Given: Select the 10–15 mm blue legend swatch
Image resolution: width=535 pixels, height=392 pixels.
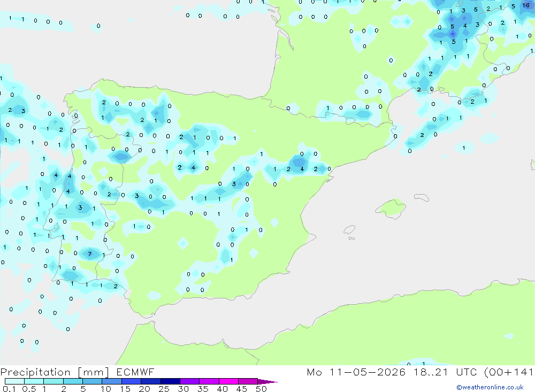Looking at the screenshot, I should [x=112, y=381].
